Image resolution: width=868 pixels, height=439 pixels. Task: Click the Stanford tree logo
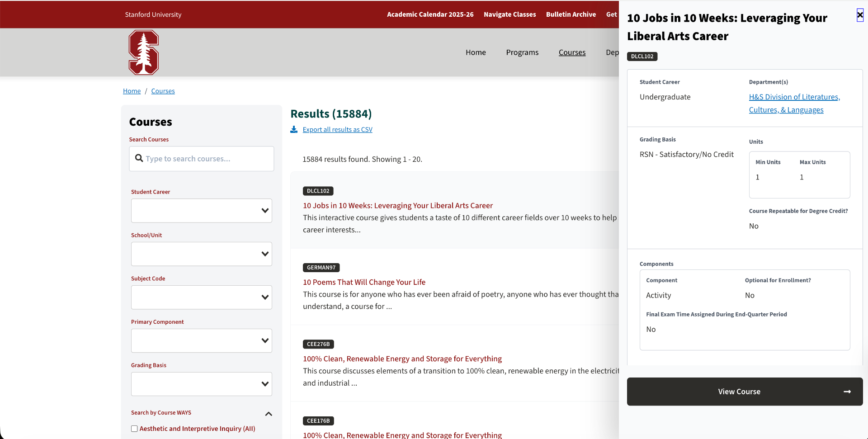pyautogui.click(x=143, y=52)
